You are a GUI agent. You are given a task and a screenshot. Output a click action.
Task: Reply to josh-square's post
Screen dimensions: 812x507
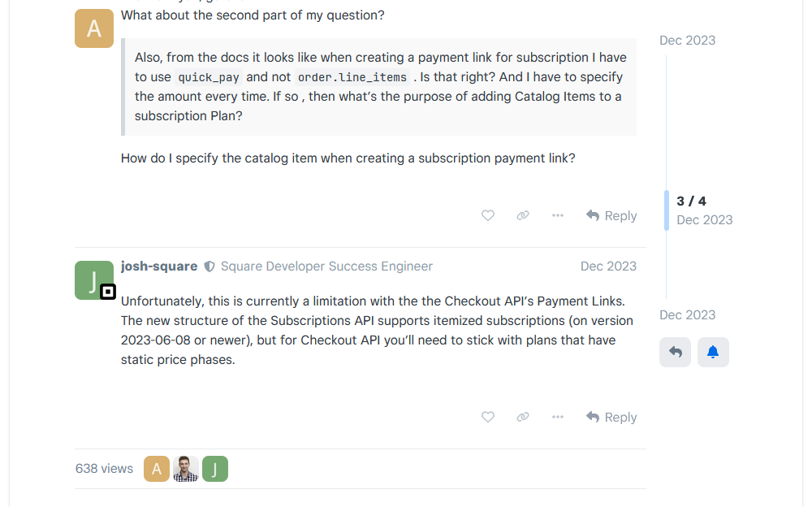pyautogui.click(x=611, y=417)
